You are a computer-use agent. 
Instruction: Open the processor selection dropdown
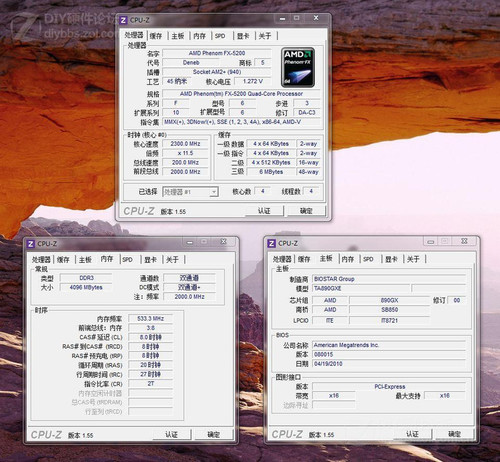tap(190, 192)
